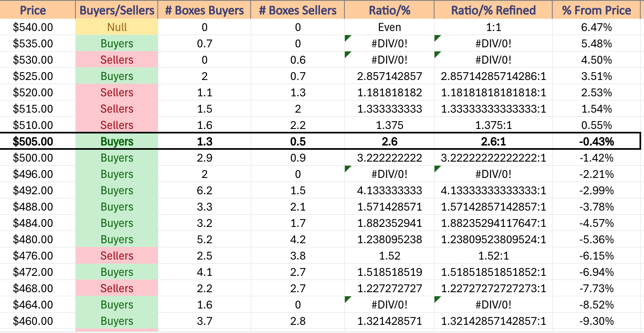
Task: Select the # Boxes Sellers header cell
Action: tap(298, 10)
